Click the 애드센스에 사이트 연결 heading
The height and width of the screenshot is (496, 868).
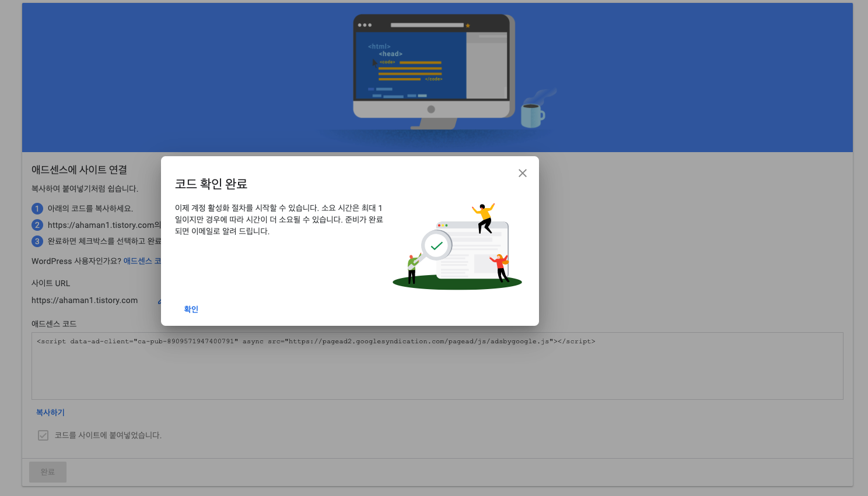pyautogui.click(x=79, y=170)
